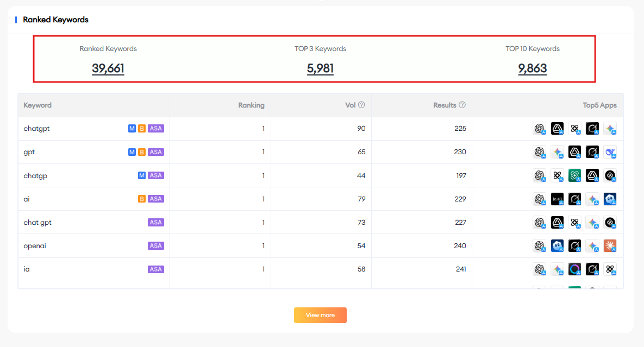Screen dimensions: 644x347
Task: Click the blue whale app icon in the gpt row
Action: 610,152
